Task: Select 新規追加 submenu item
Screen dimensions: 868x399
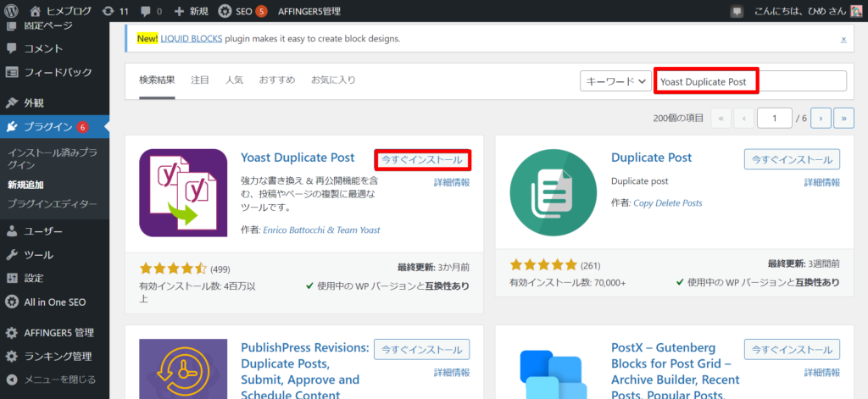Action: pos(25,185)
